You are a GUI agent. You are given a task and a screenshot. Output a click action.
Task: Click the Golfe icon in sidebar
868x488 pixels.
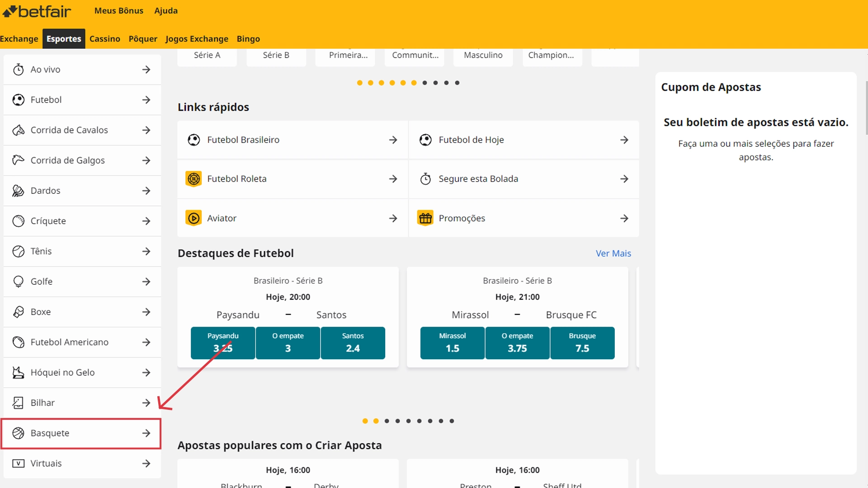click(18, 282)
